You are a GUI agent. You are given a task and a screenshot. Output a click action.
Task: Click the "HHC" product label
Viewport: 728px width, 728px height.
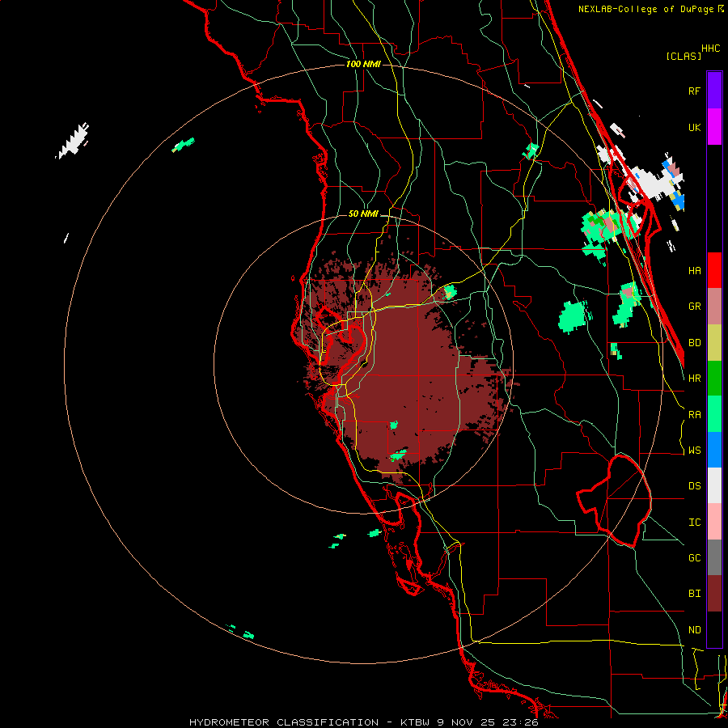click(x=711, y=49)
